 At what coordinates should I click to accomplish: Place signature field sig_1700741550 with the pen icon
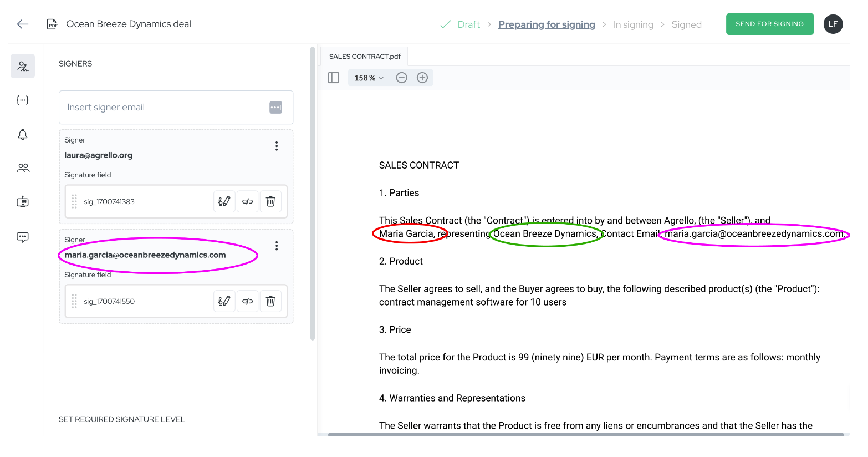(224, 301)
